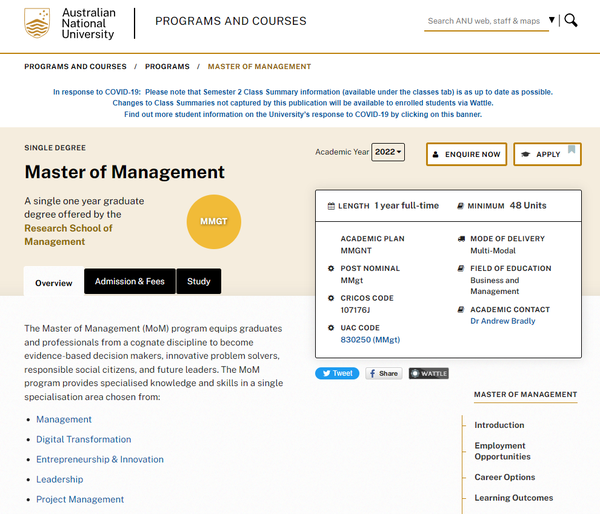Click the yellow MMGT circle badge
Image resolution: width=600 pixels, height=514 pixels.
click(214, 222)
